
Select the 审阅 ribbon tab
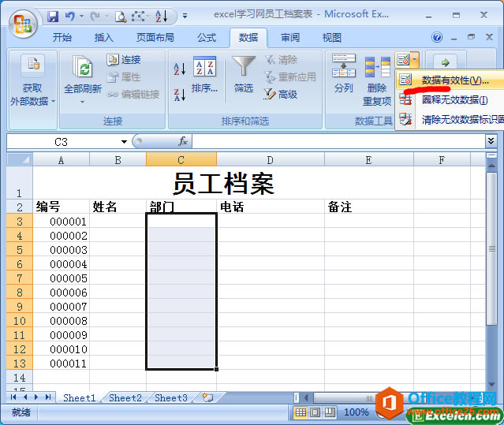tap(290, 38)
